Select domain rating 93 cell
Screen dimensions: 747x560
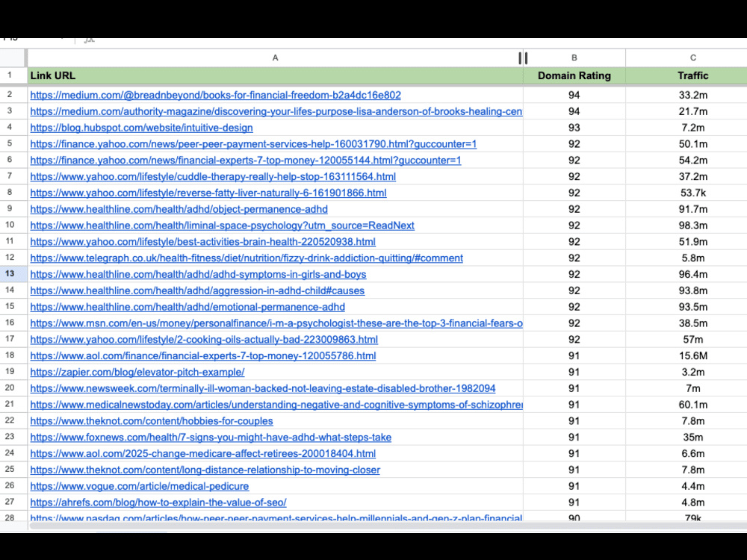pos(574,128)
